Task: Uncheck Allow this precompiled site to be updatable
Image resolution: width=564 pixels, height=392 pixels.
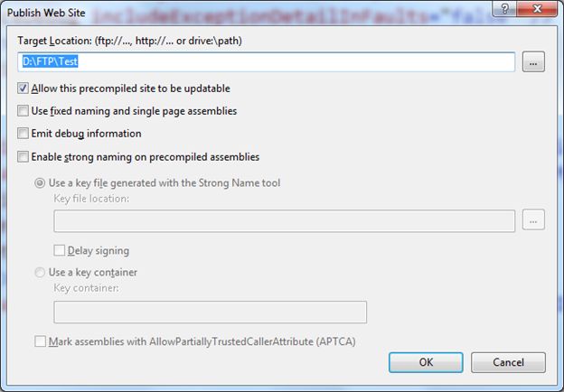Action: (x=23, y=89)
